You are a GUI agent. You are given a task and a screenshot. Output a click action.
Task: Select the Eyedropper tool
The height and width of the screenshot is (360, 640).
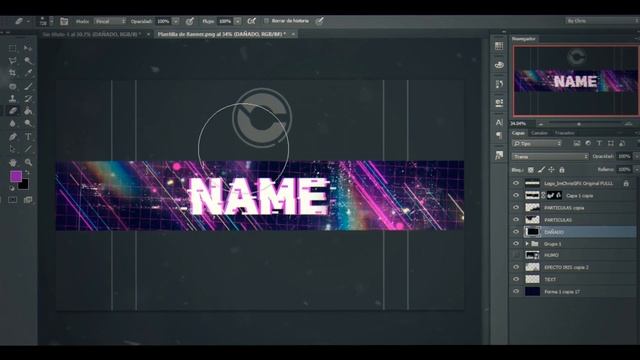click(28, 73)
